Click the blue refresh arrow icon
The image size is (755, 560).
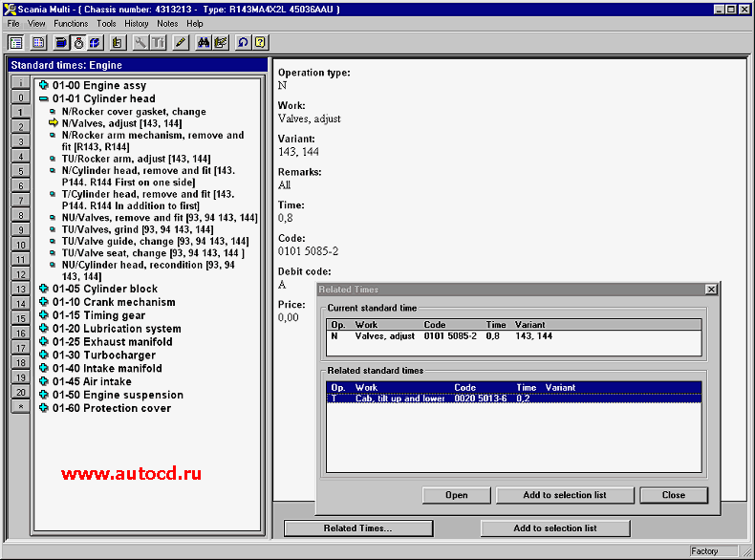tap(243, 43)
